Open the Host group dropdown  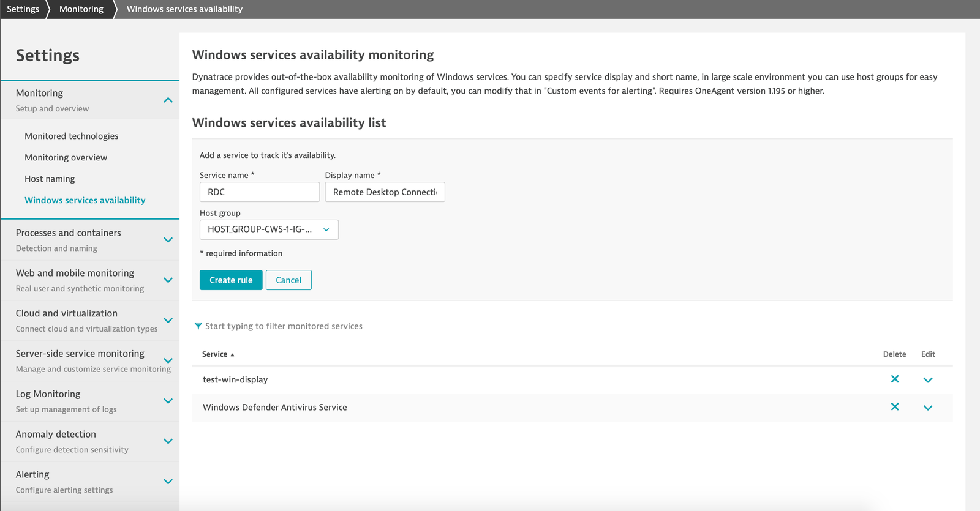269,229
